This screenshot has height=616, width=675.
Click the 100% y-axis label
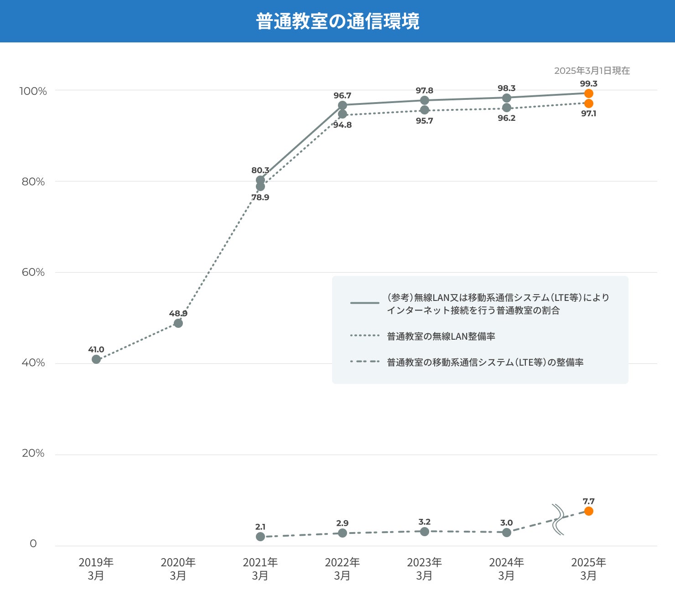[x=33, y=91]
